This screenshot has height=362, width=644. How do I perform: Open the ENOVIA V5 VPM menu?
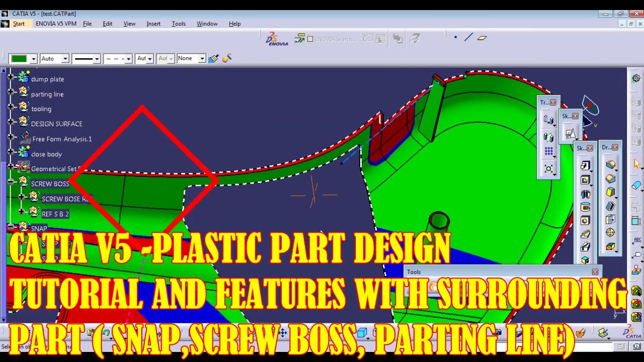coord(56,24)
